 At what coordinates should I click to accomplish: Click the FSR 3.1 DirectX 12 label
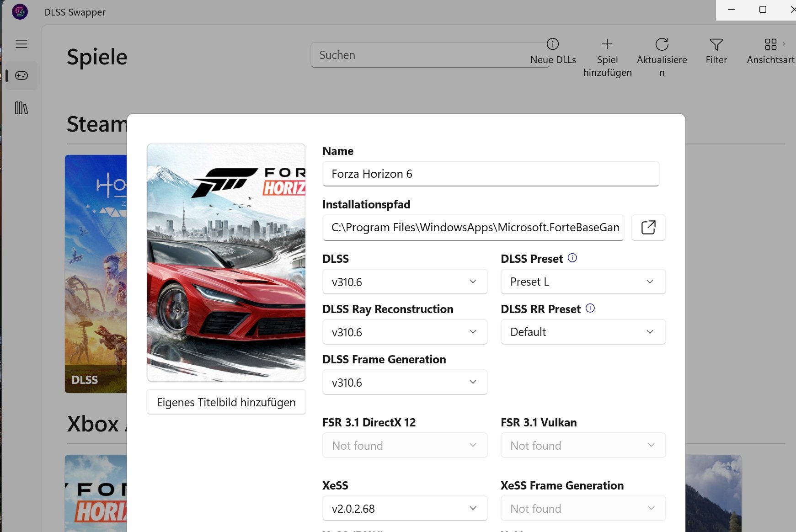(x=369, y=422)
